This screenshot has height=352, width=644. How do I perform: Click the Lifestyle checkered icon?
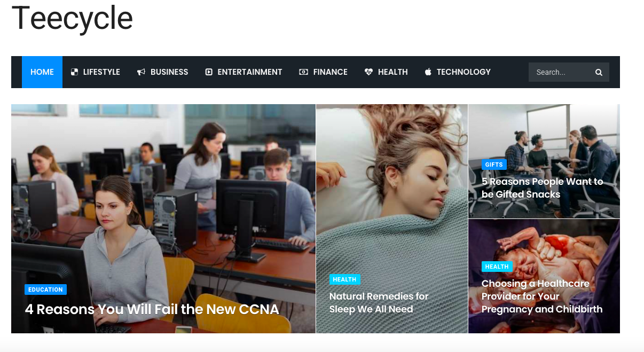point(75,72)
